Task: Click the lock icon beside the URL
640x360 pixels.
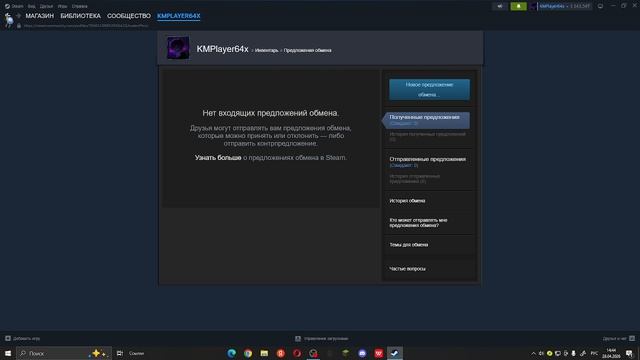Action: click(x=19, y=26)
